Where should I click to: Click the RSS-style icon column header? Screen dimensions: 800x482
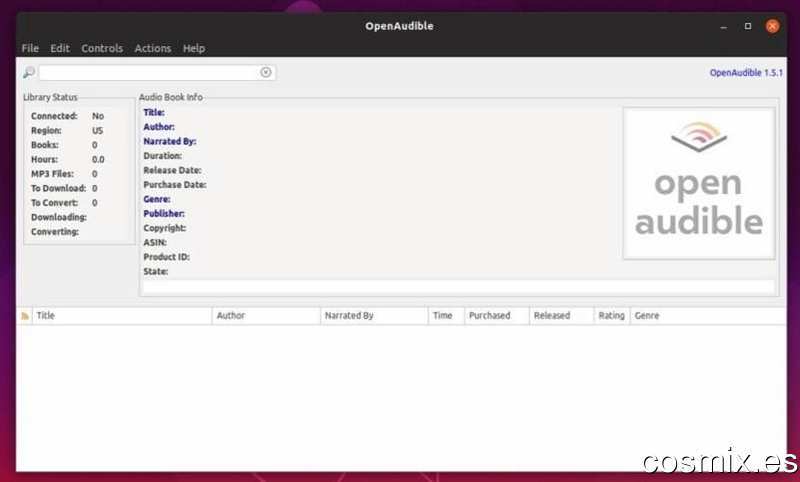pyautogui.click(x=24, y=316)
